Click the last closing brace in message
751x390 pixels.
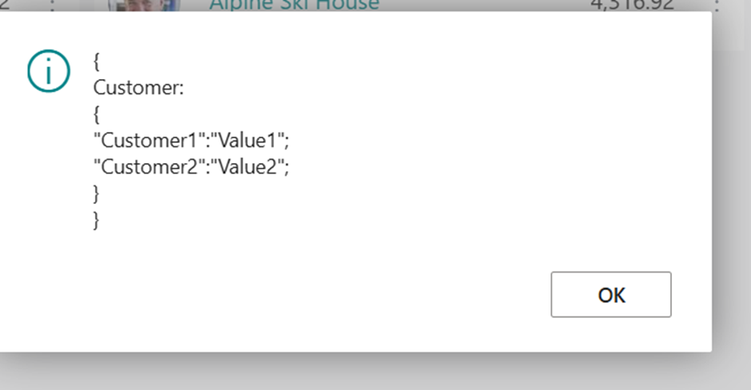(96, 220)
